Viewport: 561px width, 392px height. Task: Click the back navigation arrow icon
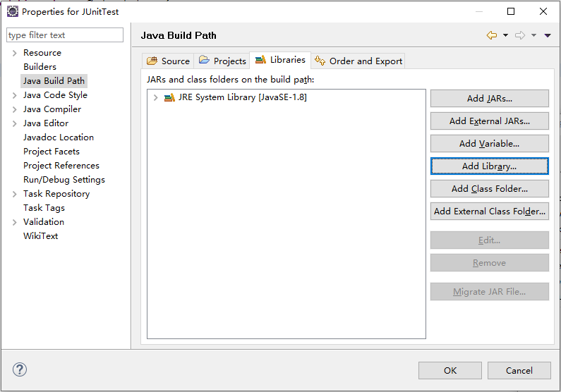coord(492,35)
